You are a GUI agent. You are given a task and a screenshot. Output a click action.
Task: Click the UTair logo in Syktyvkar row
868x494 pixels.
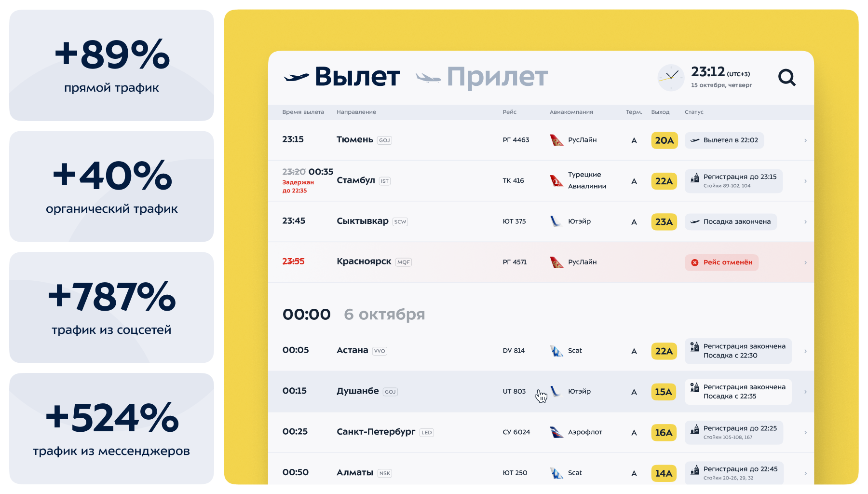(x=556, y=221)
